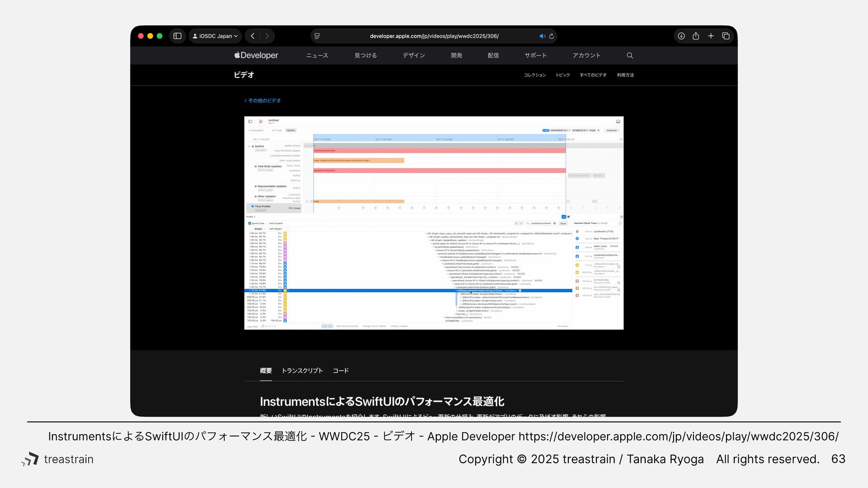
Task: Select the SwiftUI track filter tab
Action: click(x=291, y=131)
